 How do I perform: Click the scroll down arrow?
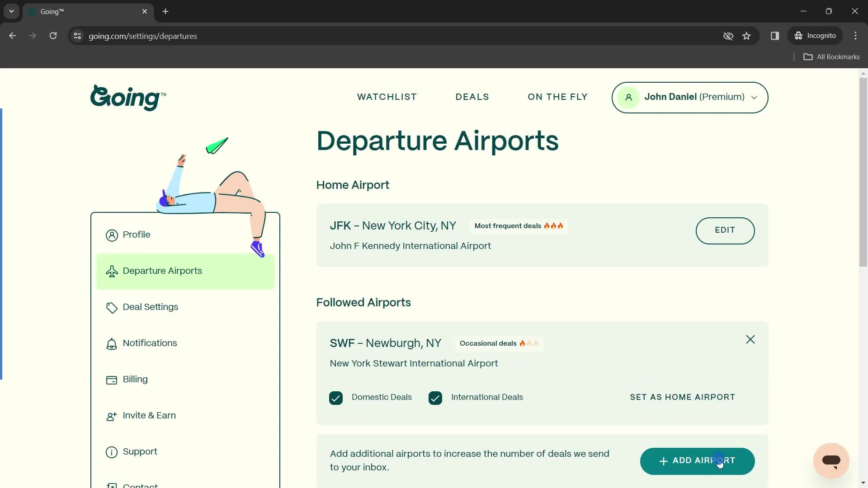(x=863, y=483)
